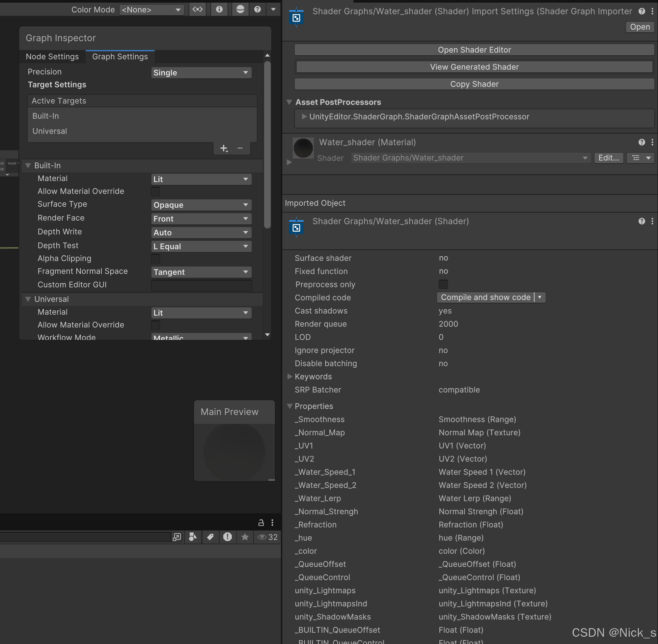The width and height of the screenshot is (658, 644).
Task: Click the Copy Shader button
Action: pos(474,84)
